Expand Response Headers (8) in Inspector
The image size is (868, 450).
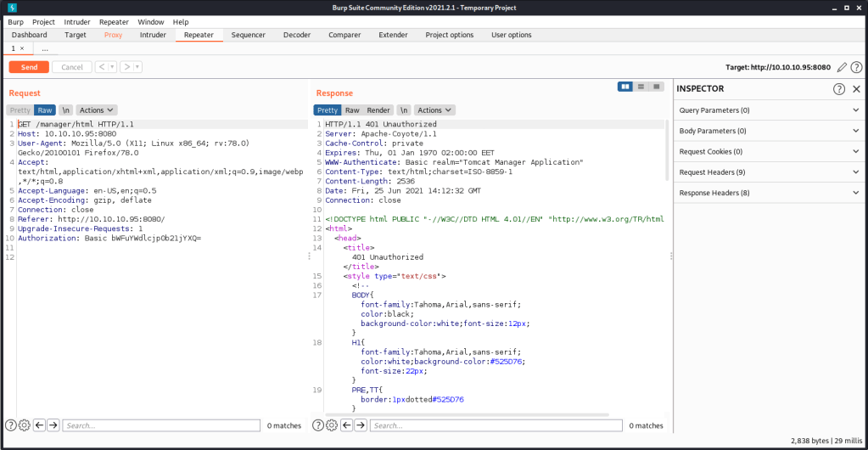(768, 193)
